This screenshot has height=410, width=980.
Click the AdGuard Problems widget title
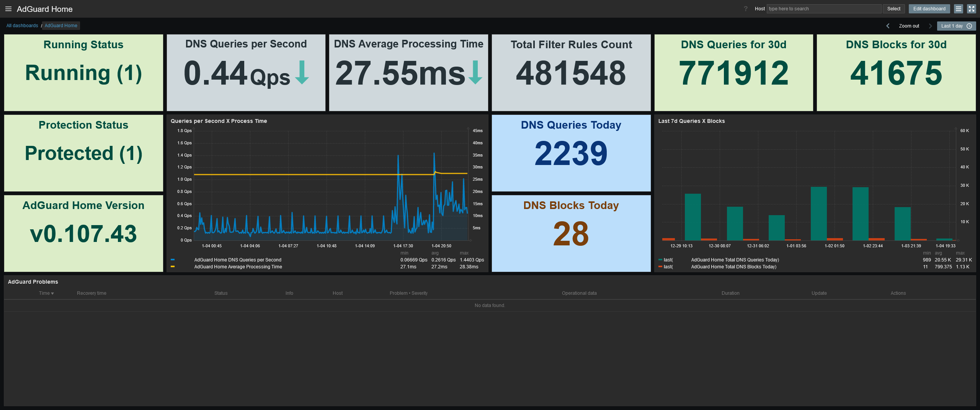[33, 282]
